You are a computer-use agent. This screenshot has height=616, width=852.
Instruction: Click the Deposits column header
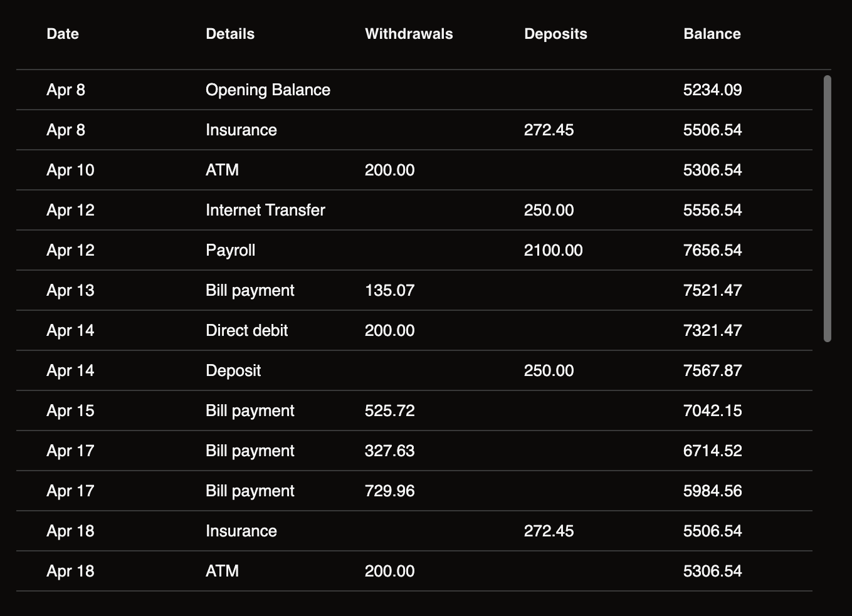[x=555, y=34]
